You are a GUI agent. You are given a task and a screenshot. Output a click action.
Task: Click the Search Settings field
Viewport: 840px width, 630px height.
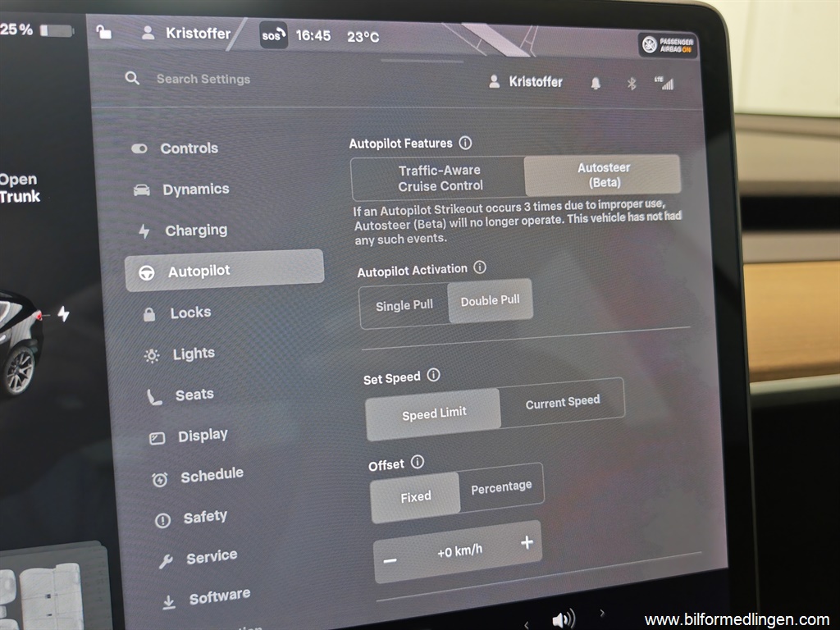tap(203, 80)
